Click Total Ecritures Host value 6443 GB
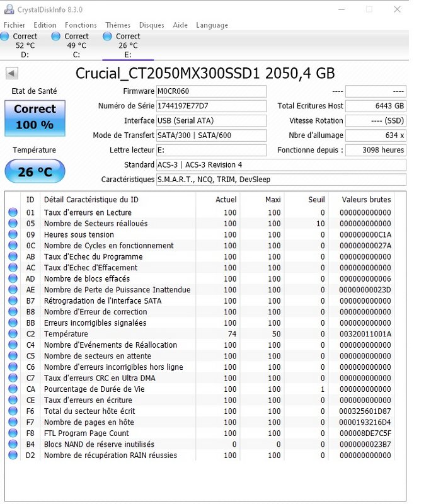The image size is (431, 504). [376, 106]
